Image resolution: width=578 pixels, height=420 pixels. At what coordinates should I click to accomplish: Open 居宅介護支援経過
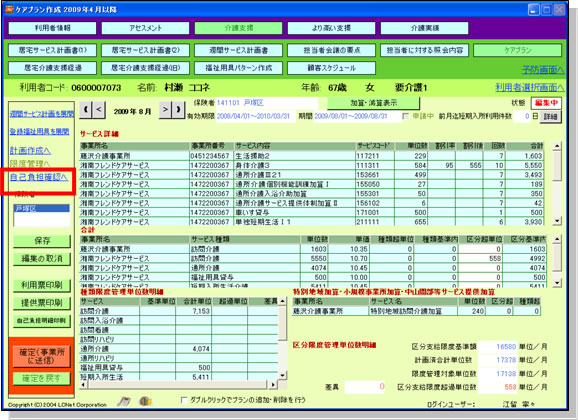pyautogui.click(x=52, y=68)
